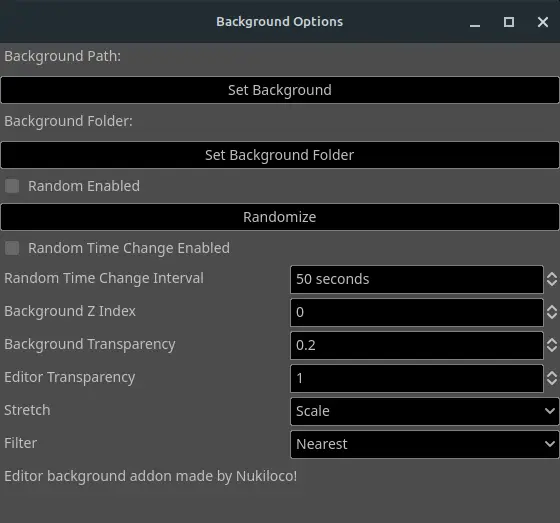Screen dimensions: 560x523
Task: Decrease Editor Transparency with stepper arrow
Action: point(552,382)
